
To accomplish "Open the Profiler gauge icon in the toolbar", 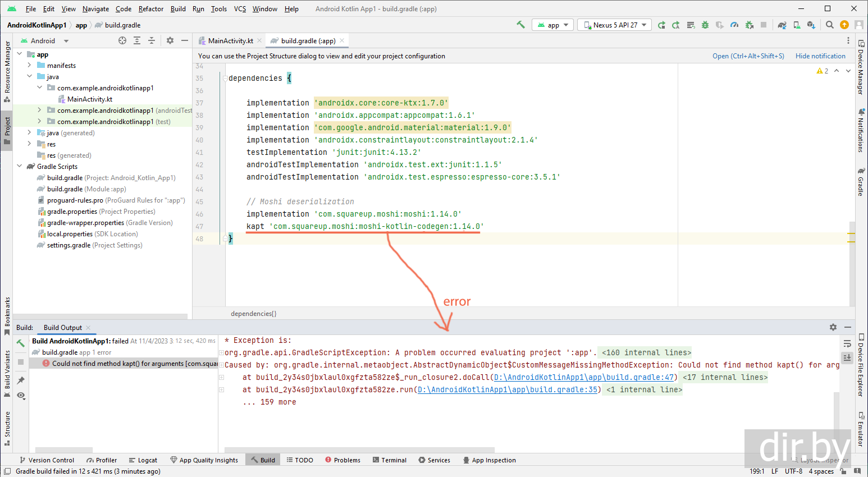I will [x=734, y=25].
